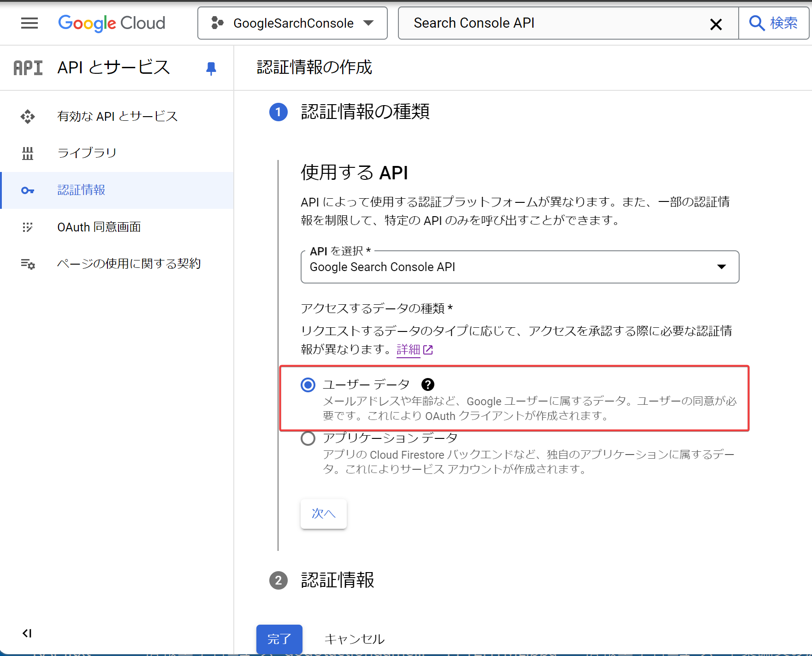The height and width of the screenshot is (656, 812).
Task: Open ページの使用に関する契約 menu item
Action: tap(117, 264)
